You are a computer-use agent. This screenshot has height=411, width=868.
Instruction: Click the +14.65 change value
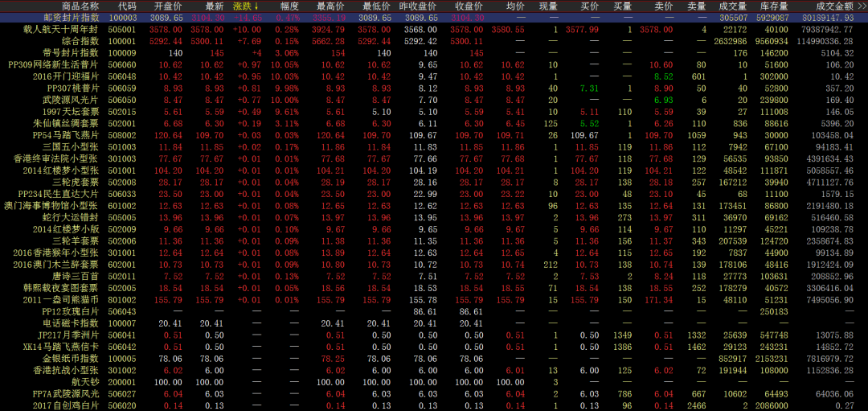tap(246, 18)
